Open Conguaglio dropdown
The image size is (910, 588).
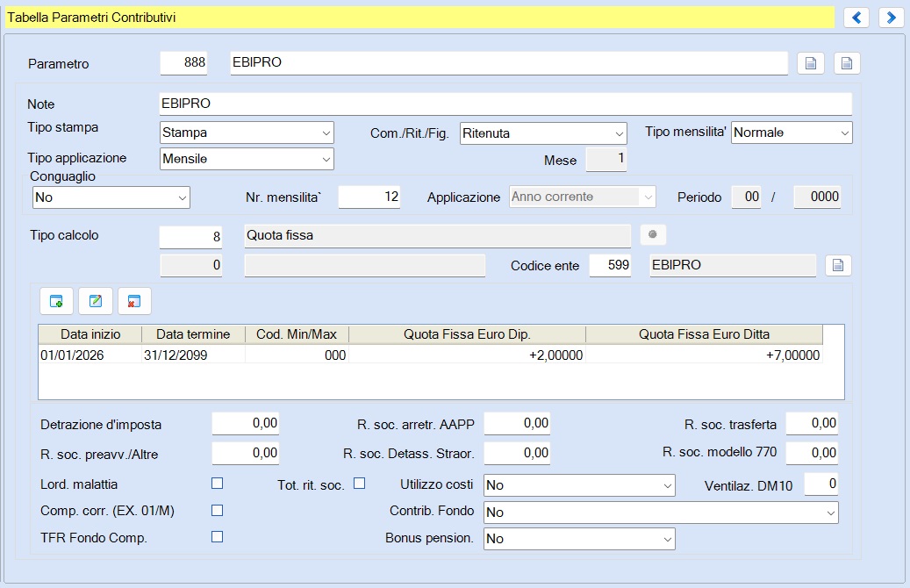[x=111, y=197]
